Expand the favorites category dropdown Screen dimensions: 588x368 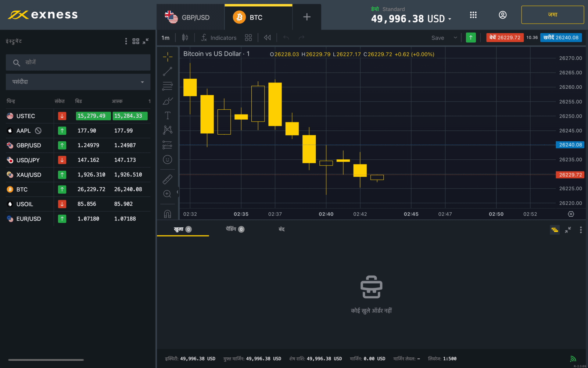pos(78,82)
